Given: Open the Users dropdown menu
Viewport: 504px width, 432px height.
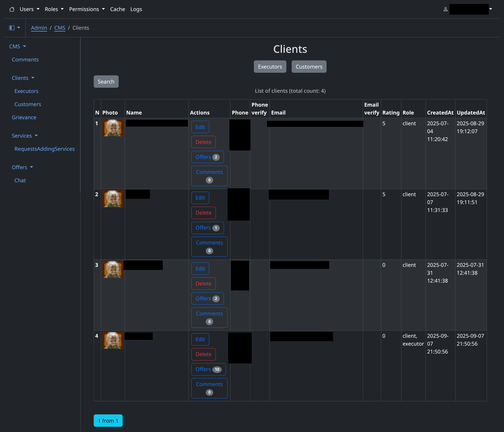Looking at the screenshot, I should click(29, 9).
